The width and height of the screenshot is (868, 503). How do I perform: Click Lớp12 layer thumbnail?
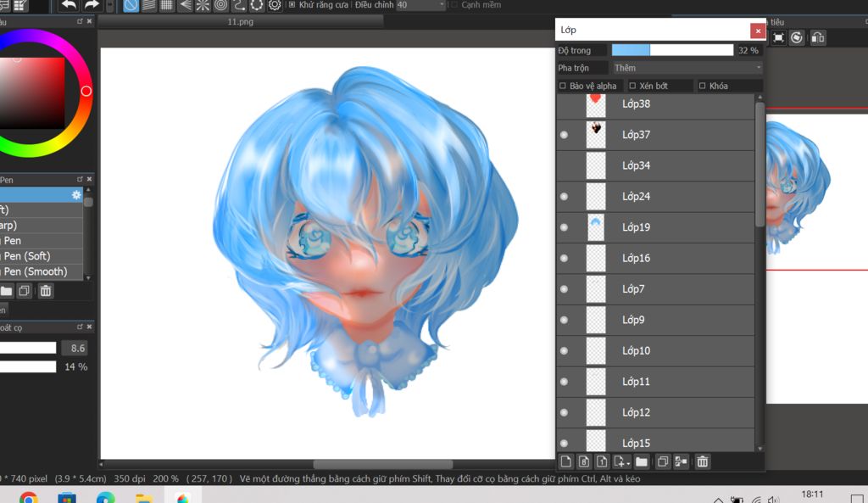(x=596, y=412)
